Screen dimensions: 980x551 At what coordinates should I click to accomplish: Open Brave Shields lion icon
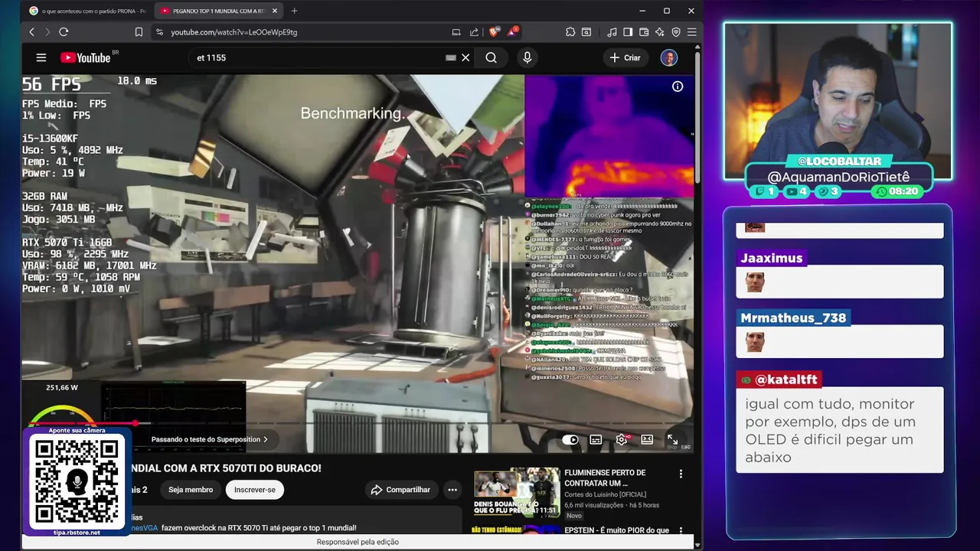coord(494,31)
